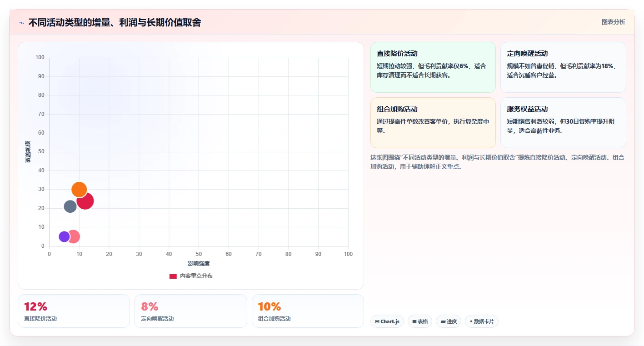Click the summary paragraph starting 这张图围绕
Image resolution: width=644 pixels, height=346 pixels.
click(x=498, y=162)
